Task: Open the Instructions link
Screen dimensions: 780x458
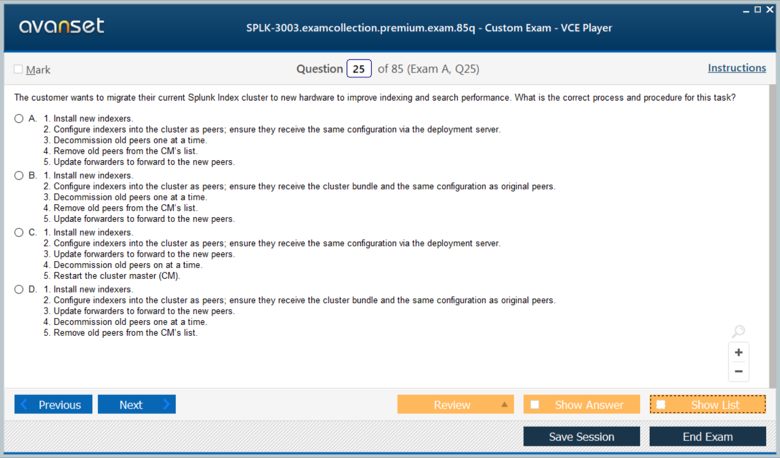Action: tap(737, 68)
